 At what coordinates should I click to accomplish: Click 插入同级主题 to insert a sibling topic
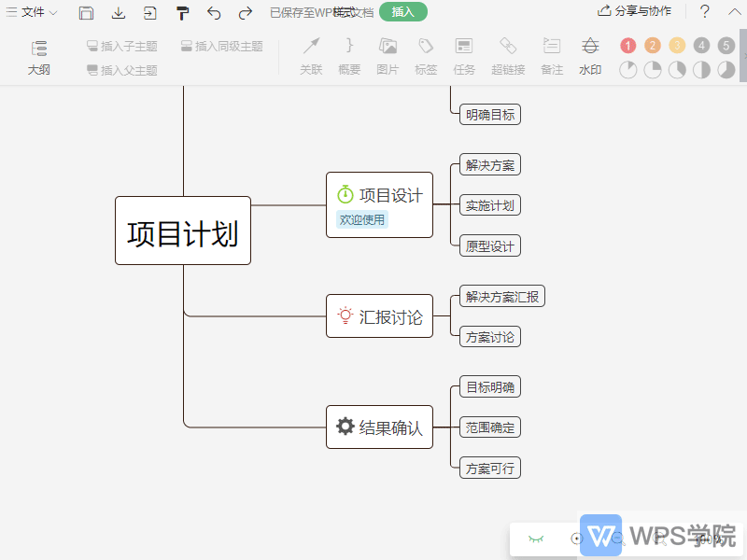(x=222, y=46)
